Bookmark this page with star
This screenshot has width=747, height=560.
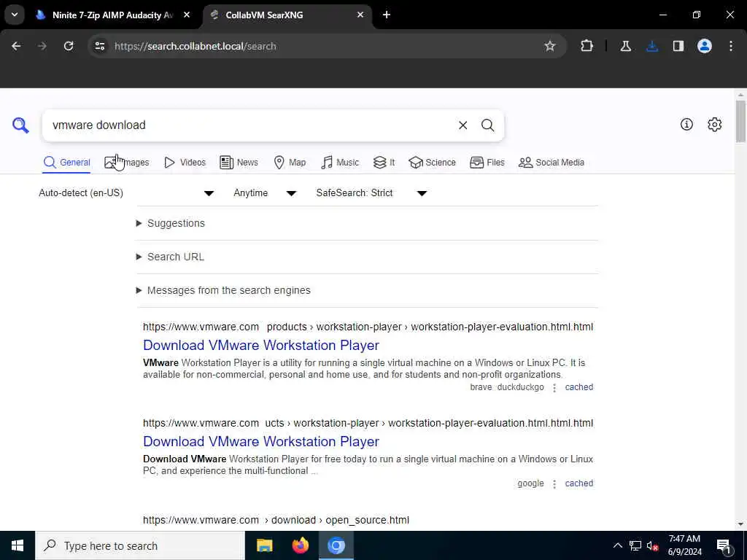[550, 46]
